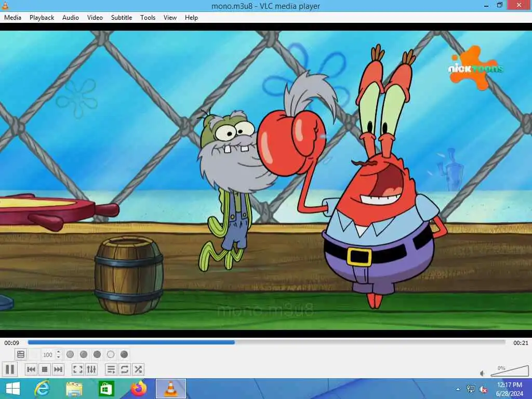Toggle random shuffle playback

click(x=138, y=369)
